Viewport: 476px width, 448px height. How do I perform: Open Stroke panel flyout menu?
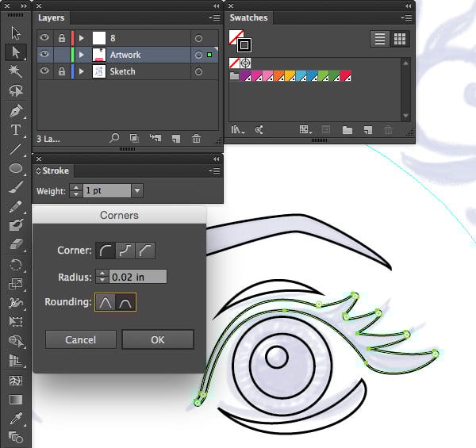pos(215,171)
